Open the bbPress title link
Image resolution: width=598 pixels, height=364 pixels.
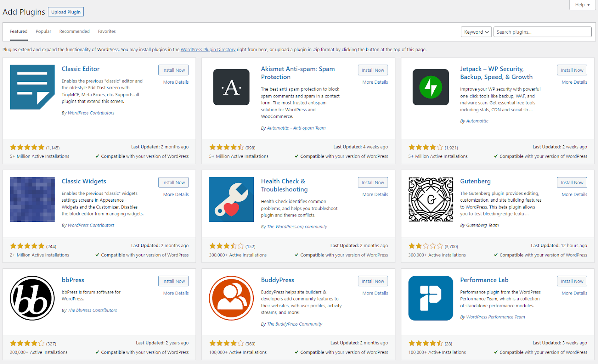[73, 280]
